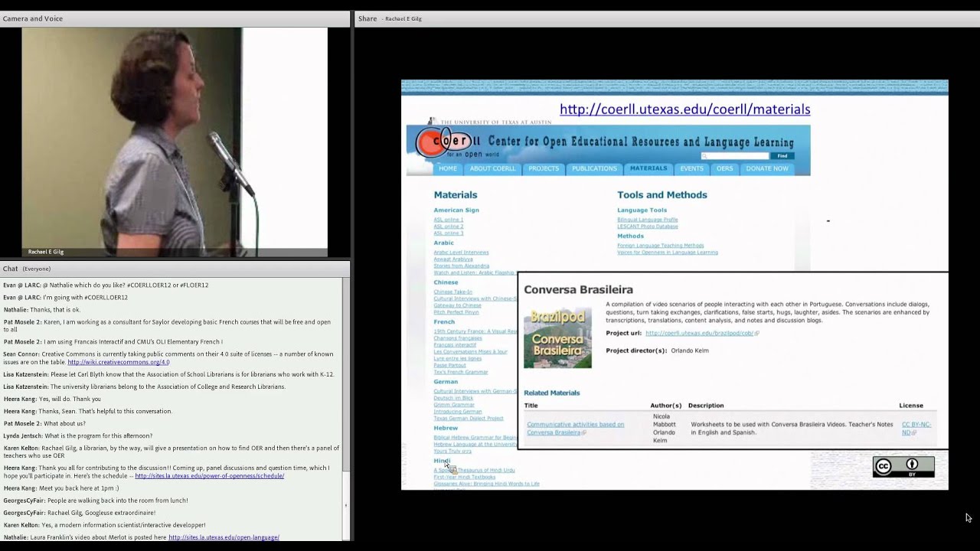Click the Brazilpod Conversa Brasileira thumbnail

[x=557, y=337]
